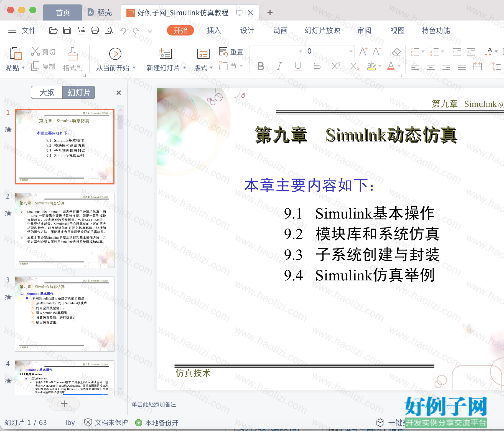Switch to 幻灯片放映 ribbon tab
The height and width of the screenshot is (431, 504).
tap(322, 31)
